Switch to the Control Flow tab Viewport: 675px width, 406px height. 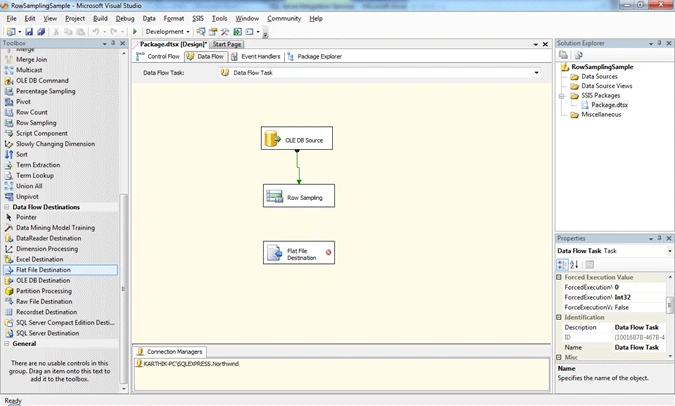[x=158, y=56]
